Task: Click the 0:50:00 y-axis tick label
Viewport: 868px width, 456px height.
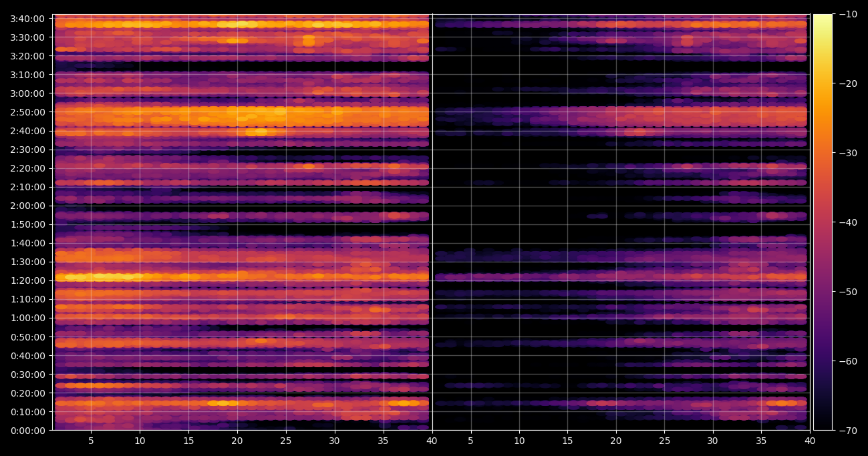Action: (x=27, y=336)
